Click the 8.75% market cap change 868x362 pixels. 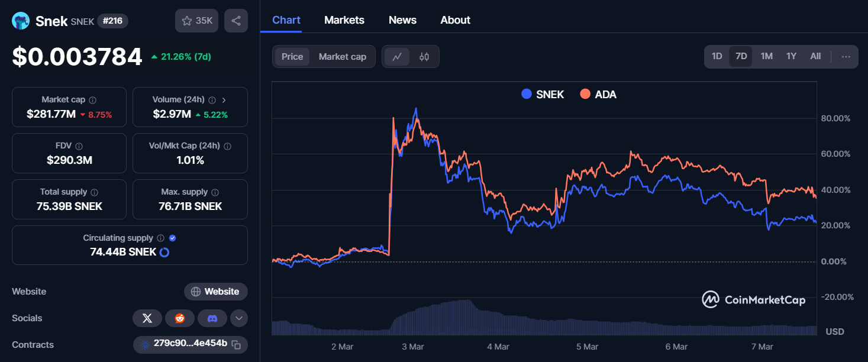[96, 115]
